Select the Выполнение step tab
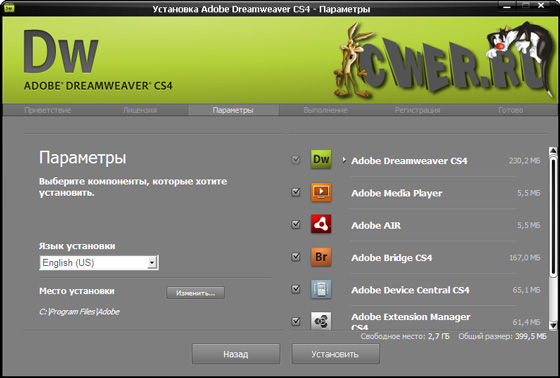 point(325,110)
